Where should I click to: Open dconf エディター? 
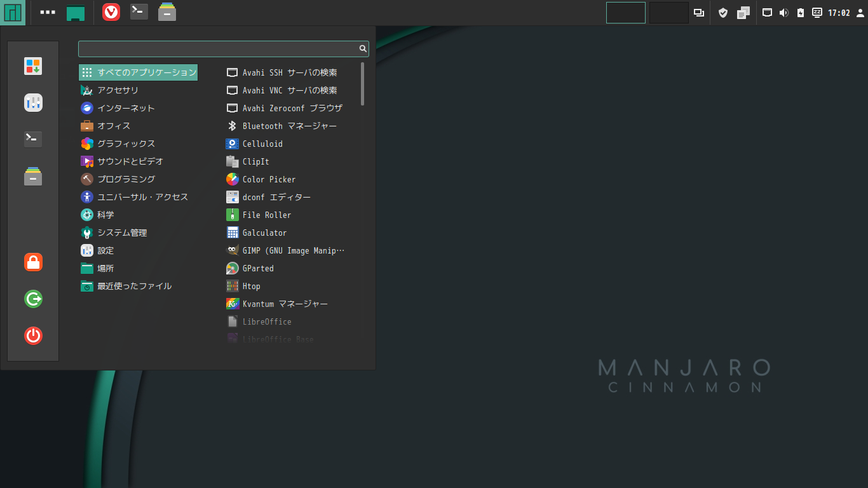tap(290, 197)
